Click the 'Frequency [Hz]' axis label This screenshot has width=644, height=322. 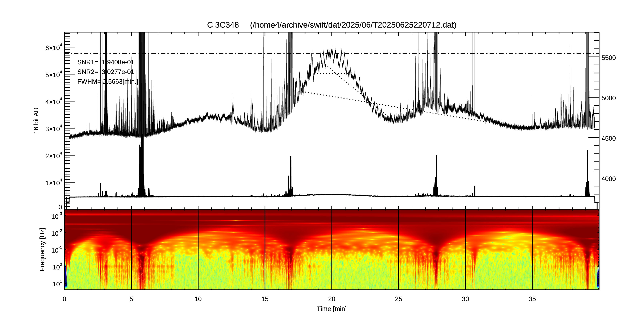click(42, 249)
